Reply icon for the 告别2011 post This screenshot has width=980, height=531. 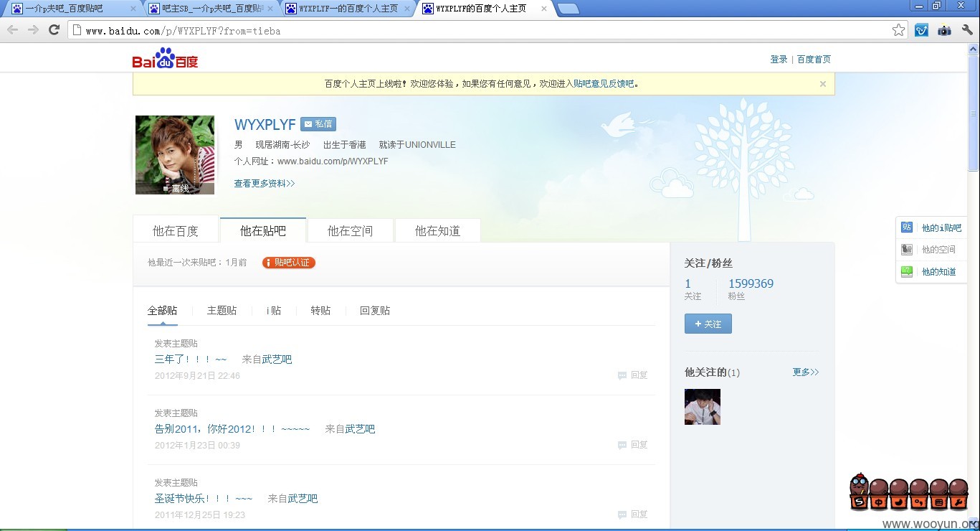coord(622,445)
